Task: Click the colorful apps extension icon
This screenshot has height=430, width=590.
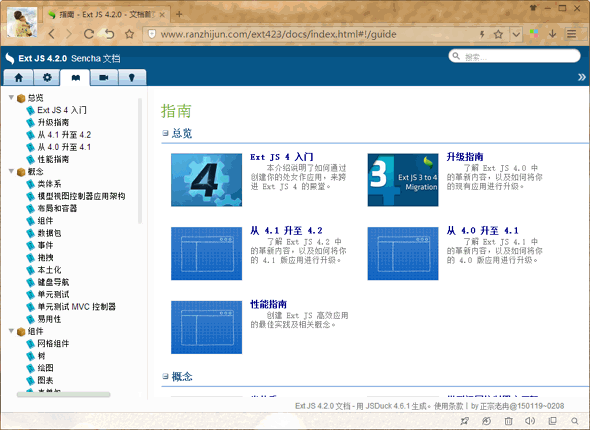Action: click(534, 34)
